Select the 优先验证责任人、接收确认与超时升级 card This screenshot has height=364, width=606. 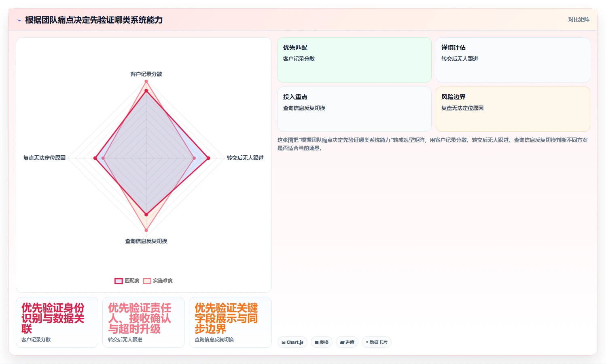[x=144, y=322]
